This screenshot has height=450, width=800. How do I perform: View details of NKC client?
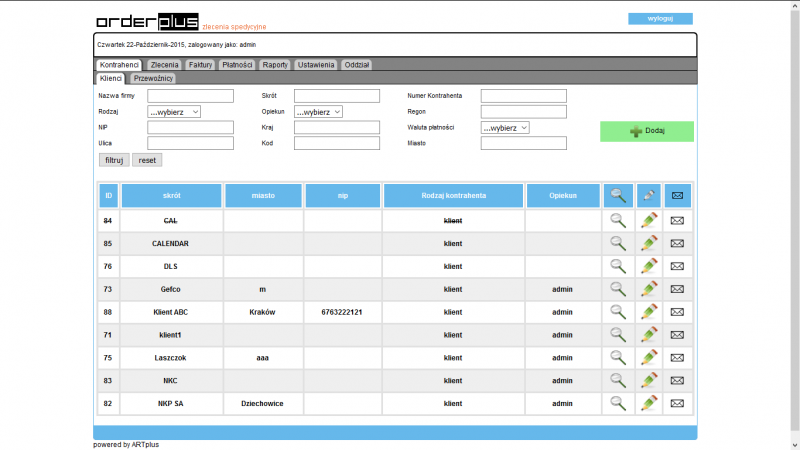618,381
